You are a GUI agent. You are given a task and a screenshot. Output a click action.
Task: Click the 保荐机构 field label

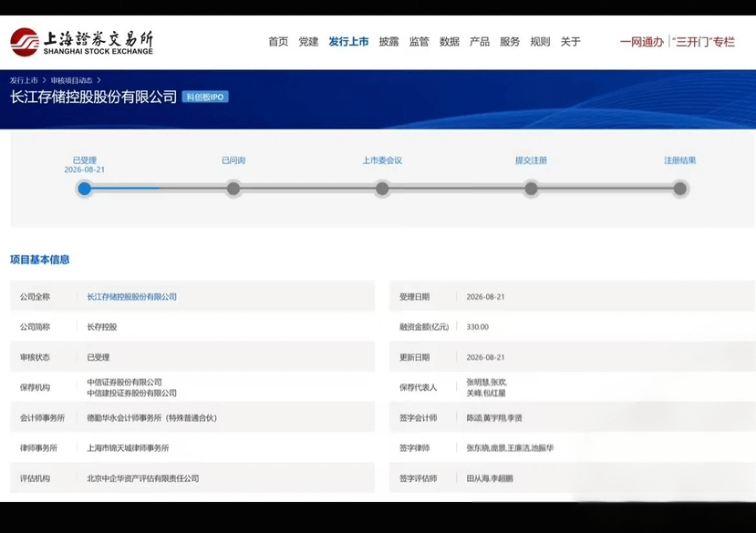tap(35, 387)
